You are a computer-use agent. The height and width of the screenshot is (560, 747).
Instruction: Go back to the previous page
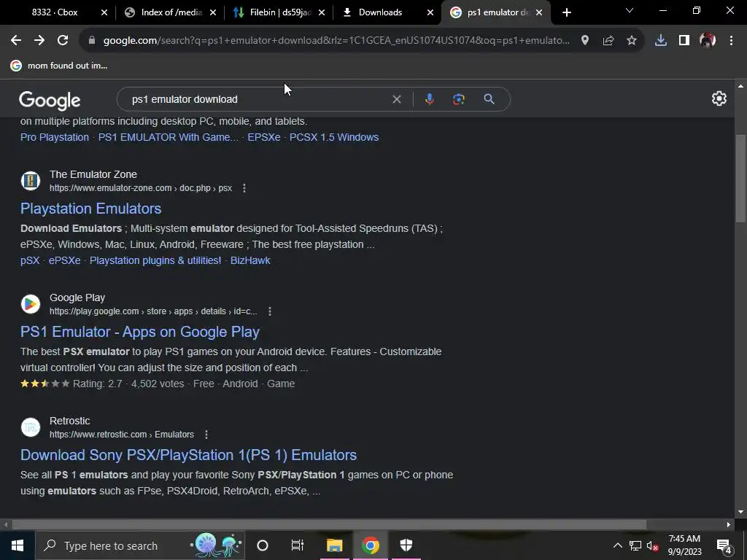tap(16, 41)
